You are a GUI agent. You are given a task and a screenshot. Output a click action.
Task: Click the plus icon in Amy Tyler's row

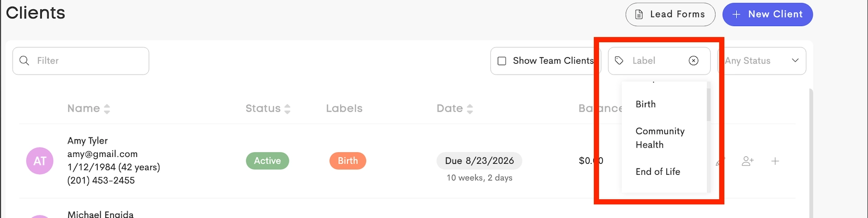(775, 161)
